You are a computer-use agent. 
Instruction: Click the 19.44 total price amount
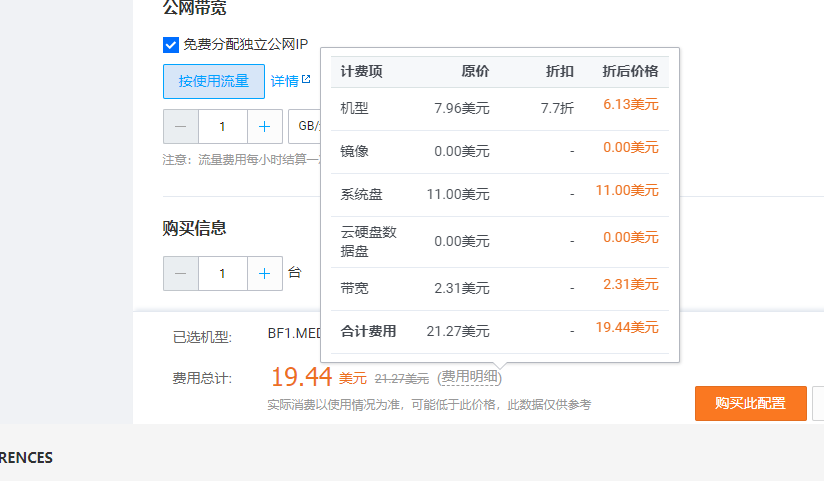(x=302, y=377)
